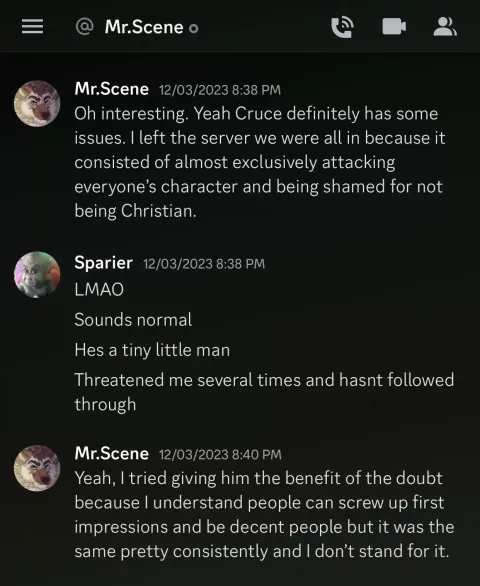Open Mr.Scene's avatar on the 8:40 PM message
This screenshot has height=586, width=480.
point(37,468)
